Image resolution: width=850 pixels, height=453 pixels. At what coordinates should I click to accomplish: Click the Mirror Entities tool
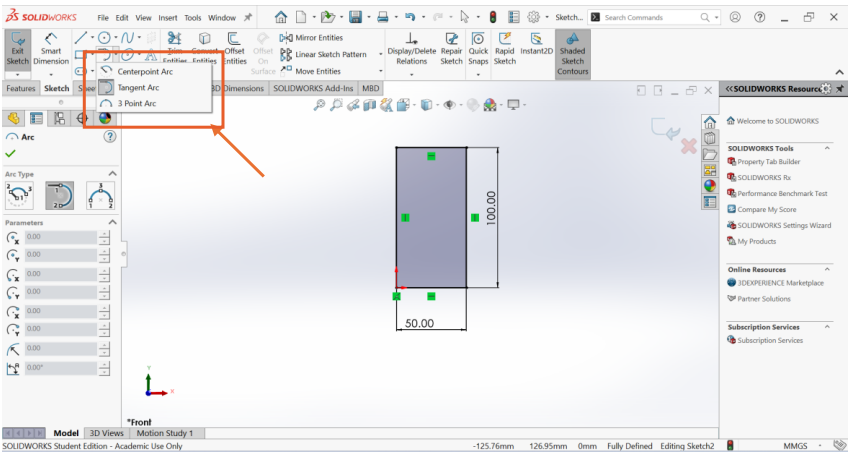[x=311, y=37]
